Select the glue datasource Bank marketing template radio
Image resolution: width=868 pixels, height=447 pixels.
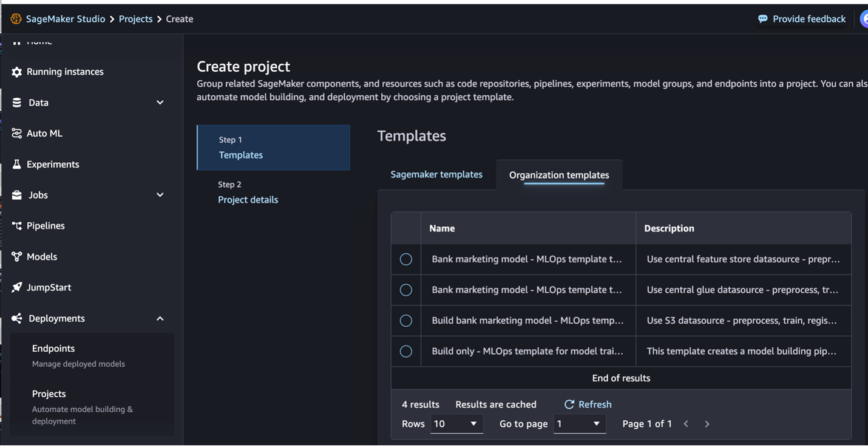click(406, 290)
